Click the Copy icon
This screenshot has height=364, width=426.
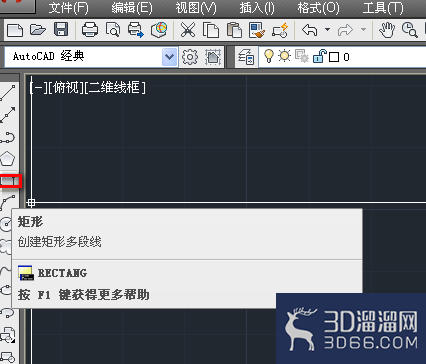(211, 30)
